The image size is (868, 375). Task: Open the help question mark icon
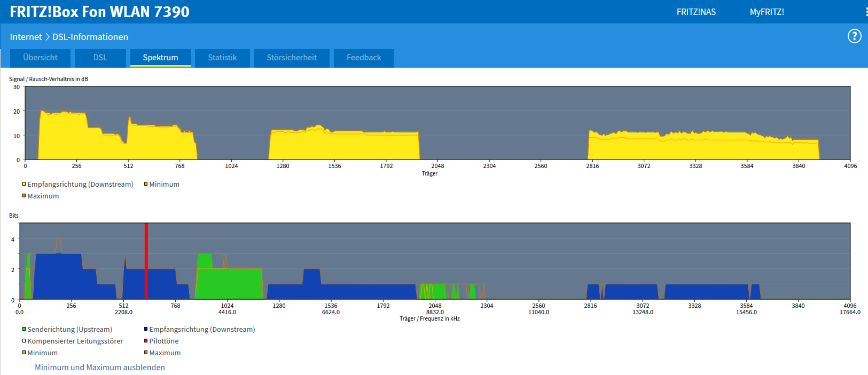coord(854,36)
